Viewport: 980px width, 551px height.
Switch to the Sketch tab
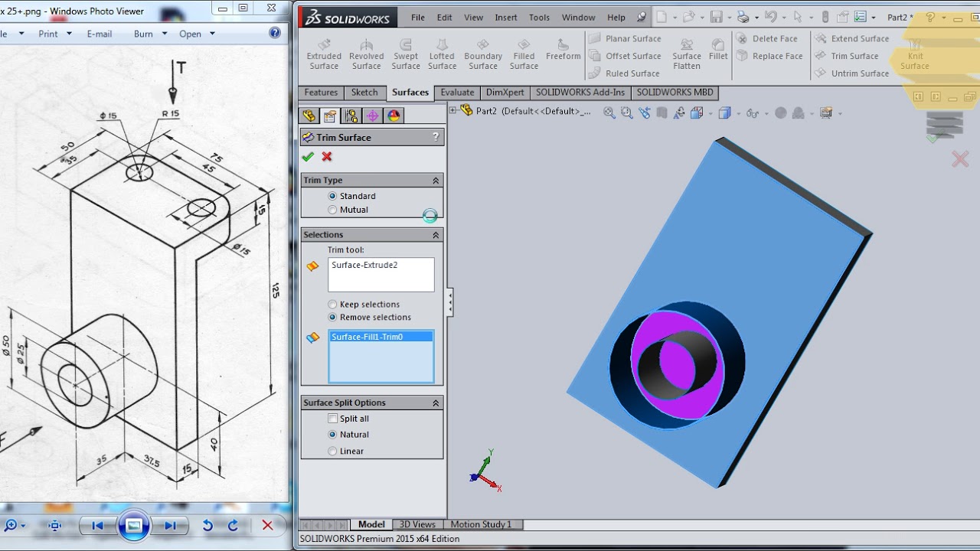point(364,93)
